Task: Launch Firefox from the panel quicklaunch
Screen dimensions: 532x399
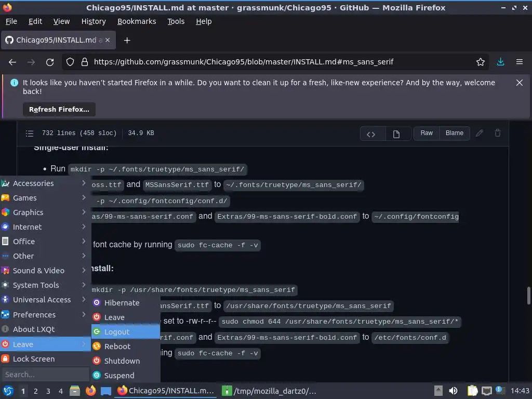Action: (x=90, y=391)
